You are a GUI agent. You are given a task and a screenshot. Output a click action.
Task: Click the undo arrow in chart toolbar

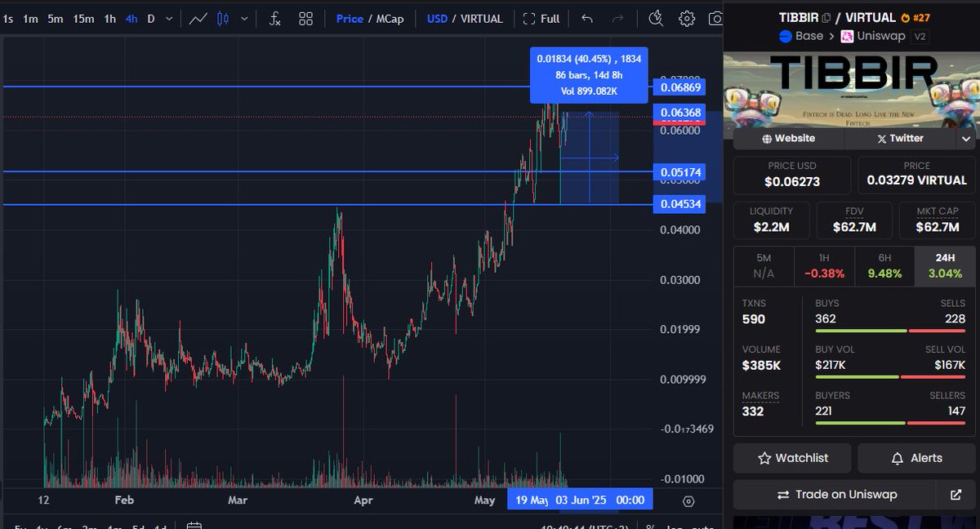(587, 18)
